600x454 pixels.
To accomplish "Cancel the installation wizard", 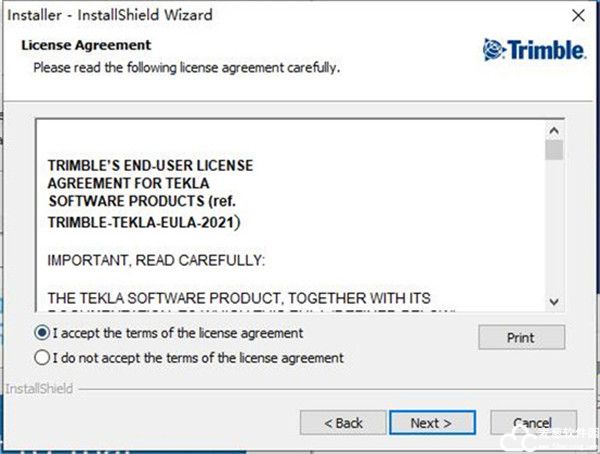I will (533, 423).
